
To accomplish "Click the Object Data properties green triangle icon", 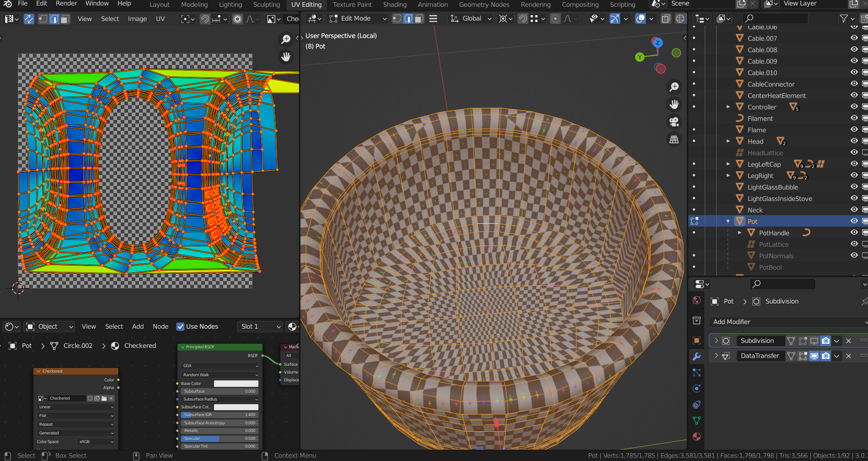I will pos(697,420).
